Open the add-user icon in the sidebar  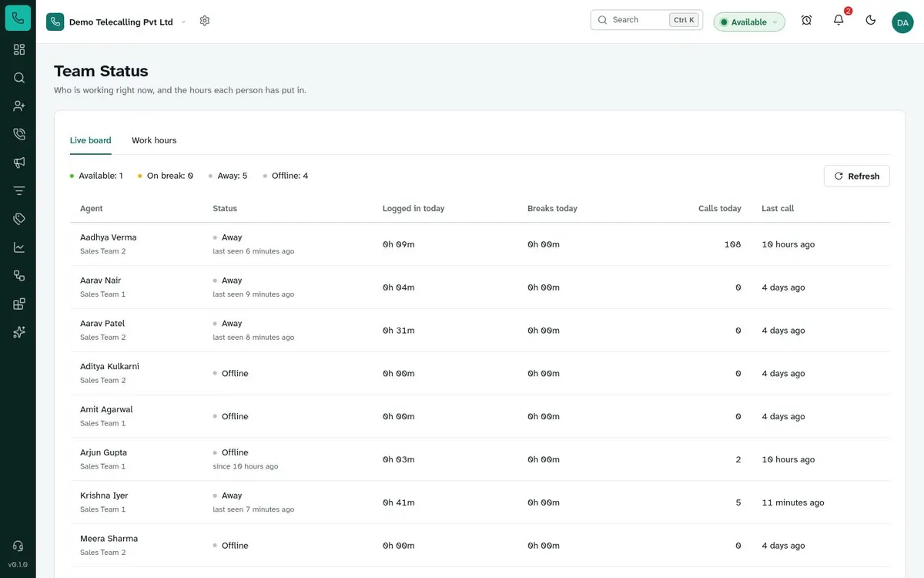click(x=19, y=106)
